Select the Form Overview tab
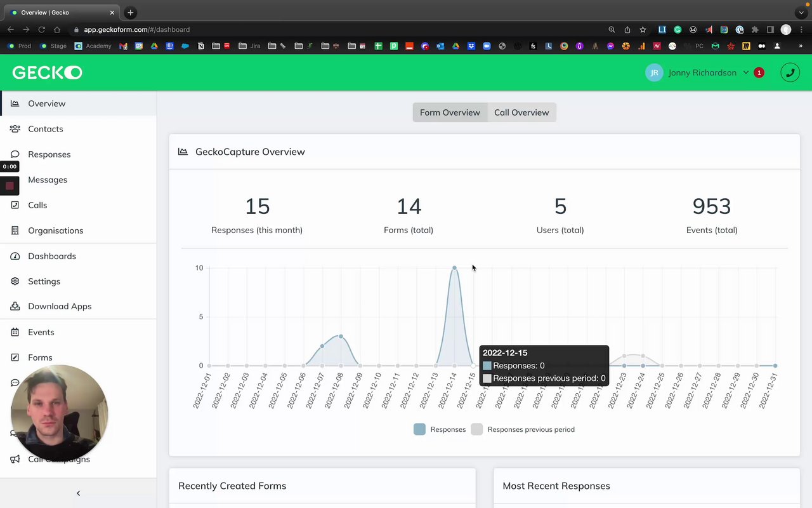Screen dimensions: 812x508 [x=450, y=112]
